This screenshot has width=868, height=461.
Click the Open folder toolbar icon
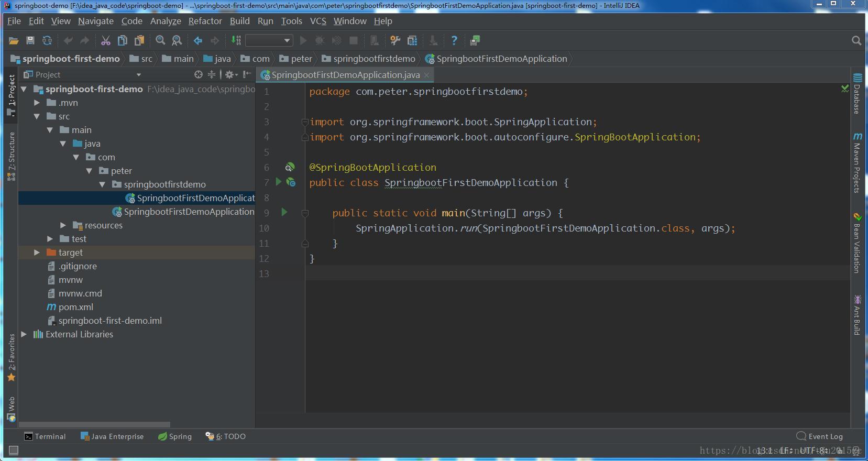[14, 40]
